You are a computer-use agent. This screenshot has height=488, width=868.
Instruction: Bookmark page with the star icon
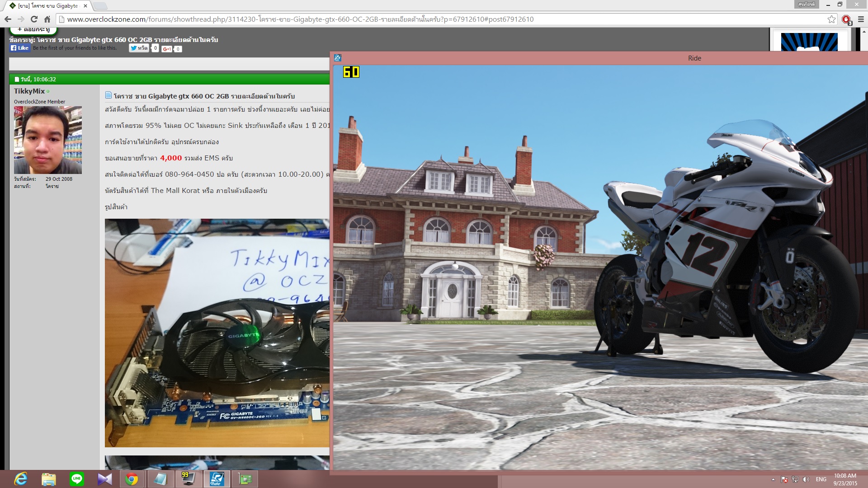(x=831, y=19)
